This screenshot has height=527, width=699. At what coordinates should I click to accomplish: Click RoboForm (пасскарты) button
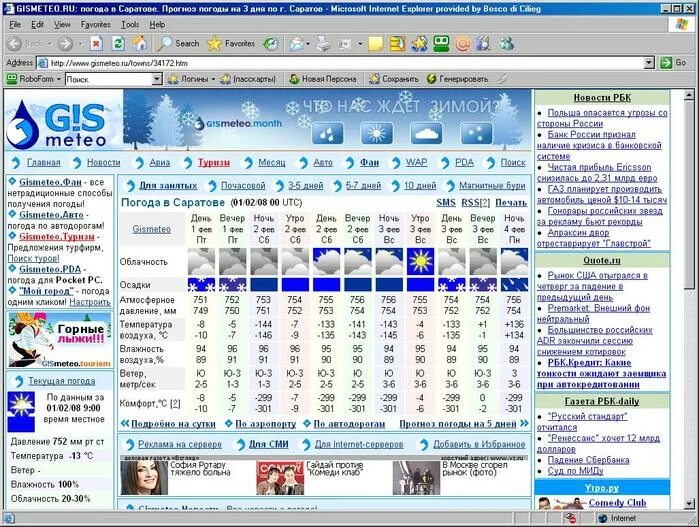[x=248, y=79]
